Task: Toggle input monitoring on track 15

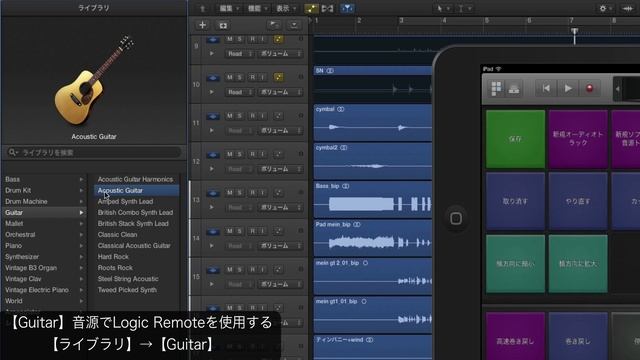Action: 262,269
